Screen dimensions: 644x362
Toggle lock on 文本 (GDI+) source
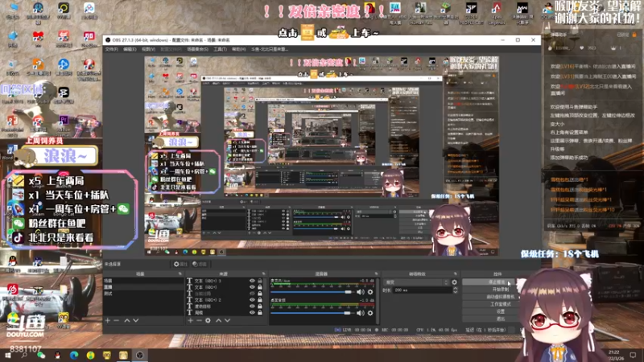(259, 287)
